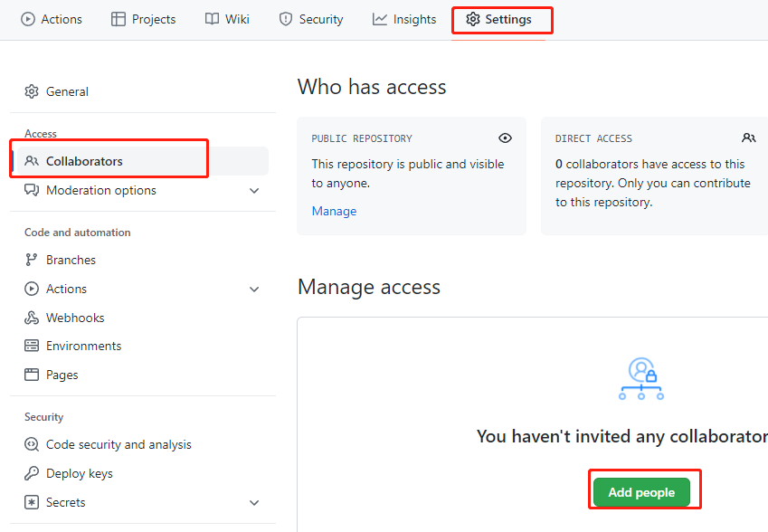Expand the Moderation options section
The image size is (768, 532).
click(254, 191)
